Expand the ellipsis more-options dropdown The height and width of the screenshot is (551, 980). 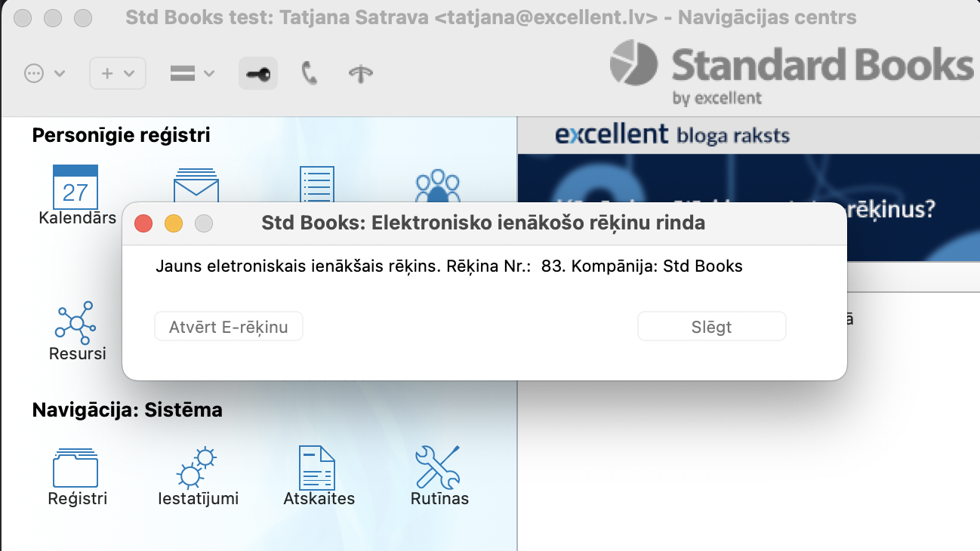coord(45,73)
